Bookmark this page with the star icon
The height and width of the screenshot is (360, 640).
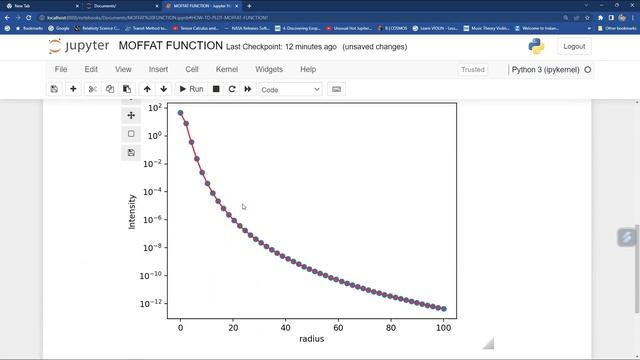(587, 18)
